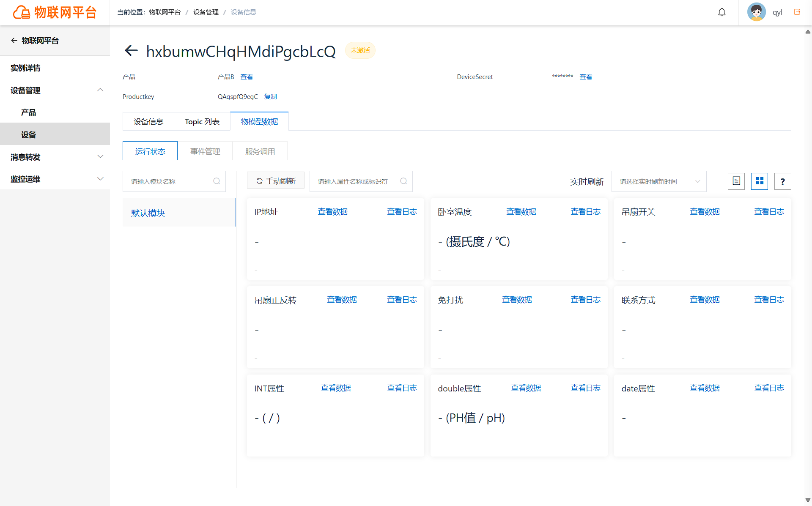This screenshot has width=812, height=506.
Task: Select 设备 in the sidebar
Action: [55, 134]
